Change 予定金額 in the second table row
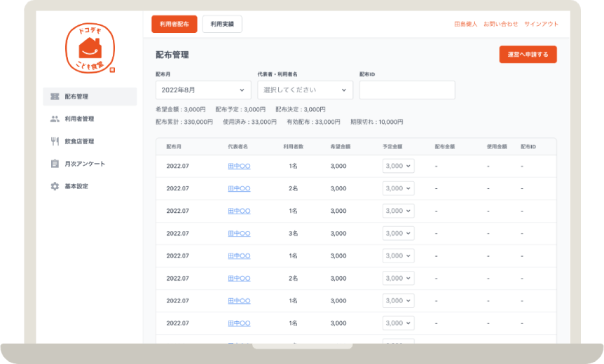Image resolution: width=604 pixels, height=364 pixels. click(398, 188)
